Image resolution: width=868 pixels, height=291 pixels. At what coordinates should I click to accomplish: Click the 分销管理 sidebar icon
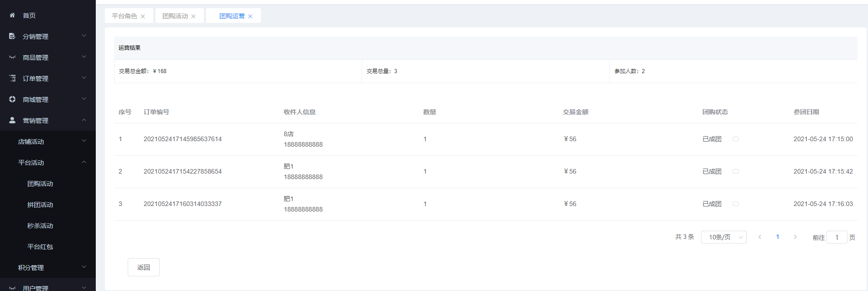coord(12,36)
